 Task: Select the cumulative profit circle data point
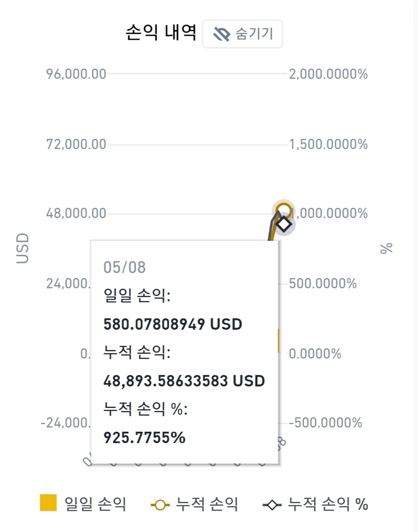coord(283,210)
